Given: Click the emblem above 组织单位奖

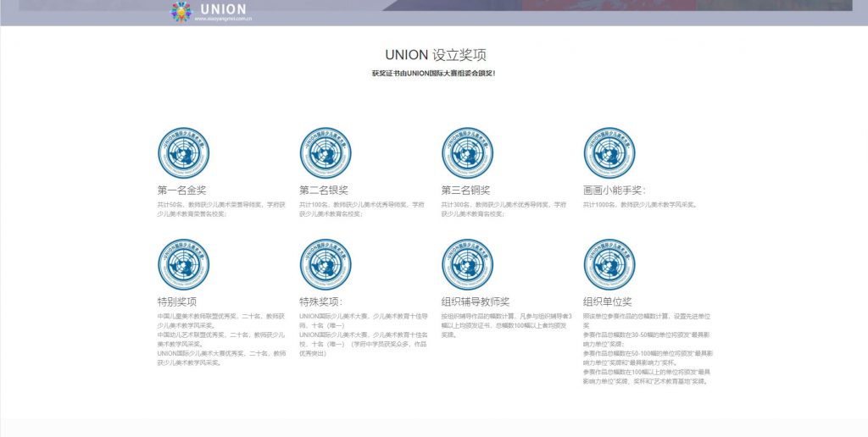Looking at the screenshot, I should point(609,264).
